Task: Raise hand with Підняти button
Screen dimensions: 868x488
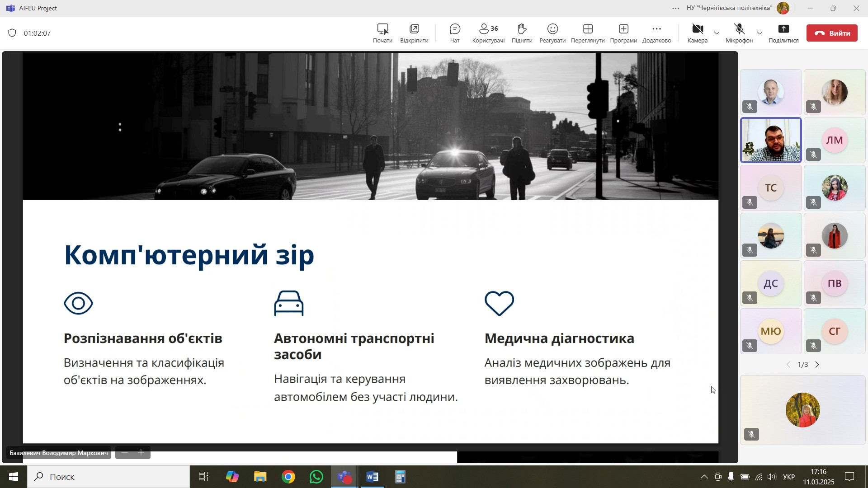Action: coord(522,33)
